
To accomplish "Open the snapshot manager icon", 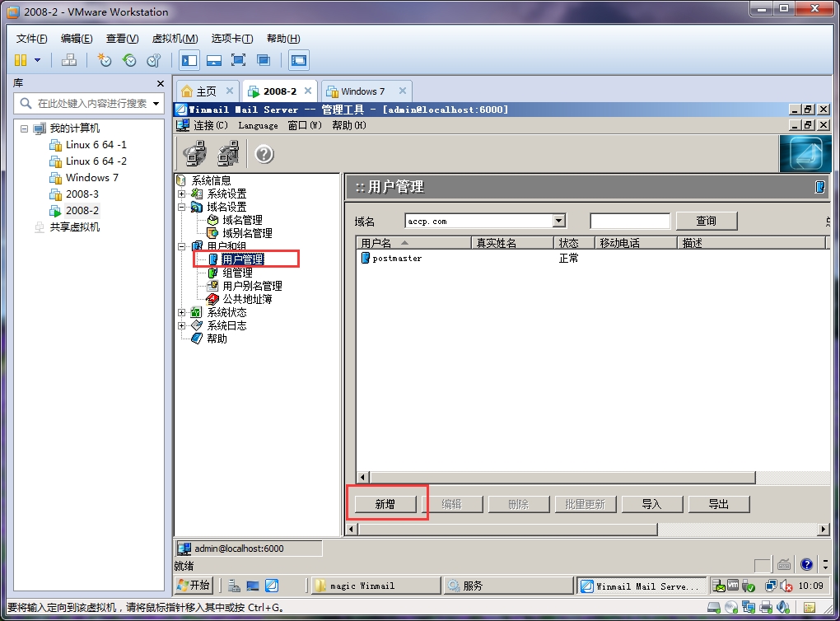I will (x=154, y=60).
